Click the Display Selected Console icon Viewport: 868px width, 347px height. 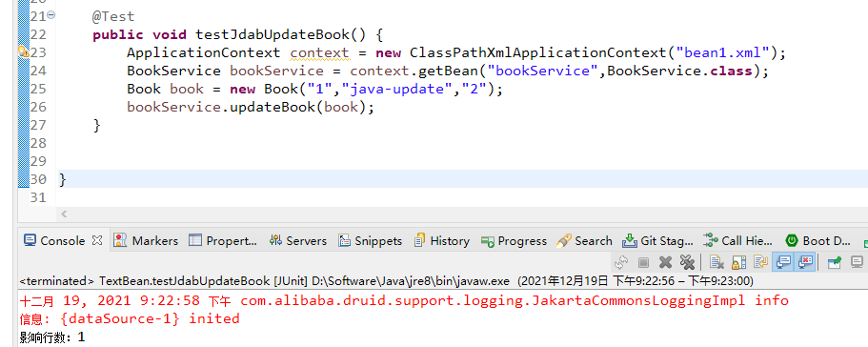[857, 262]
